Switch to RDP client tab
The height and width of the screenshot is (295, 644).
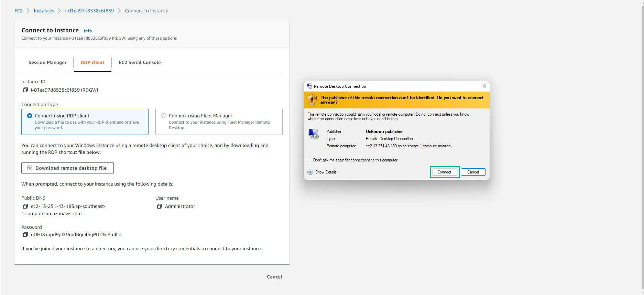click(92, 62)
